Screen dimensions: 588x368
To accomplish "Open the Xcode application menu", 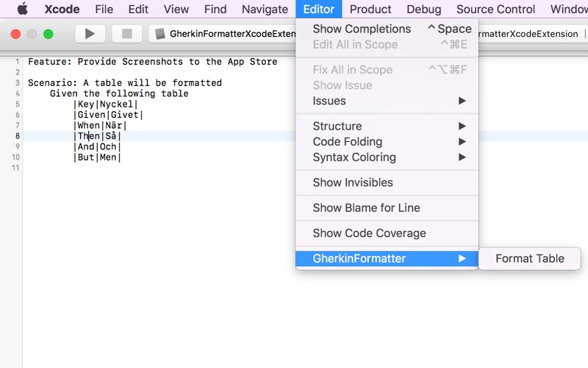I will (x=62, y=9).
